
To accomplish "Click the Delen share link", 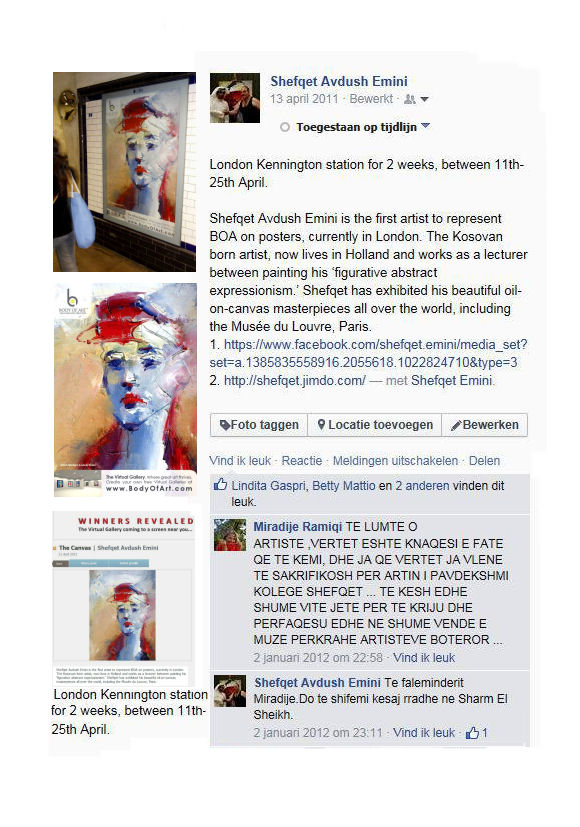I will (x=484, y=461).
